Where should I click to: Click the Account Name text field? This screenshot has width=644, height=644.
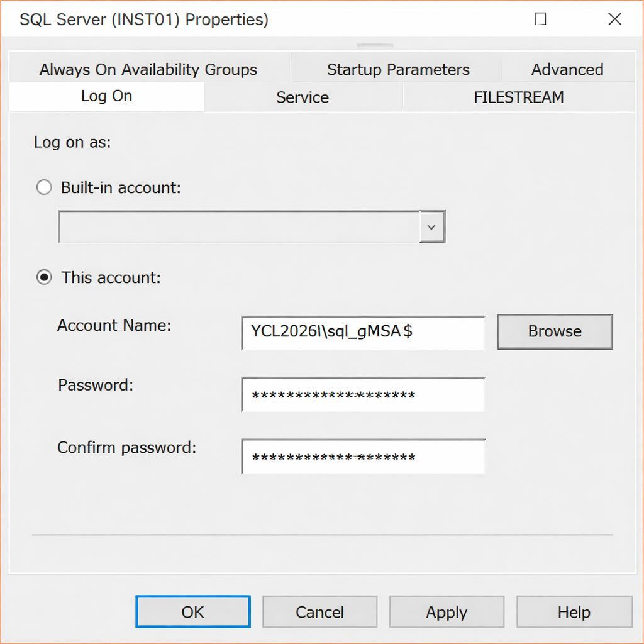coord(363,332)
